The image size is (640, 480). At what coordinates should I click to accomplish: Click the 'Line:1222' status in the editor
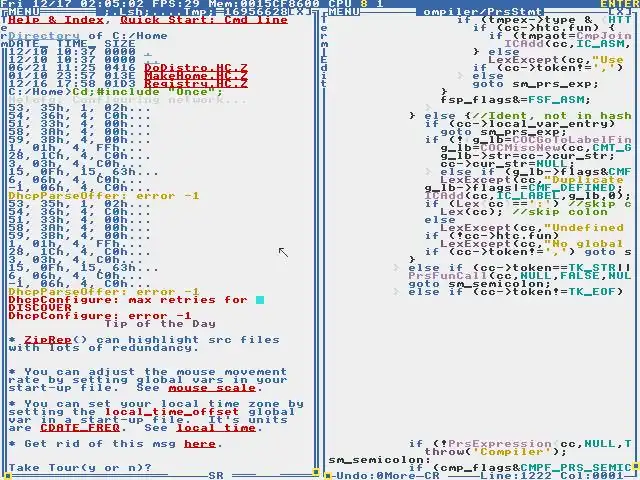pyautogui.click(x=516, y=476)
